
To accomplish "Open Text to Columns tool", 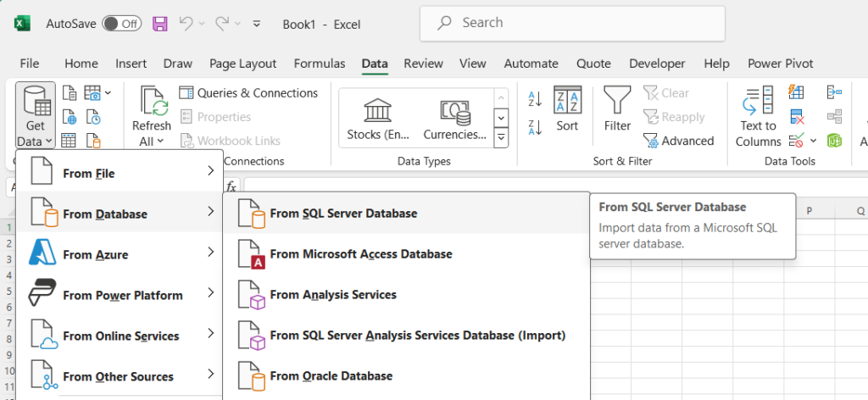I will point(758,118).
